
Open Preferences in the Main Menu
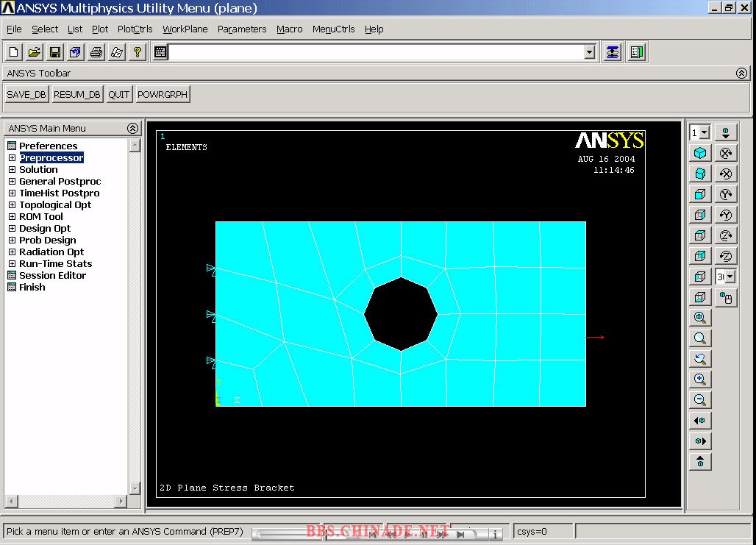48,146
